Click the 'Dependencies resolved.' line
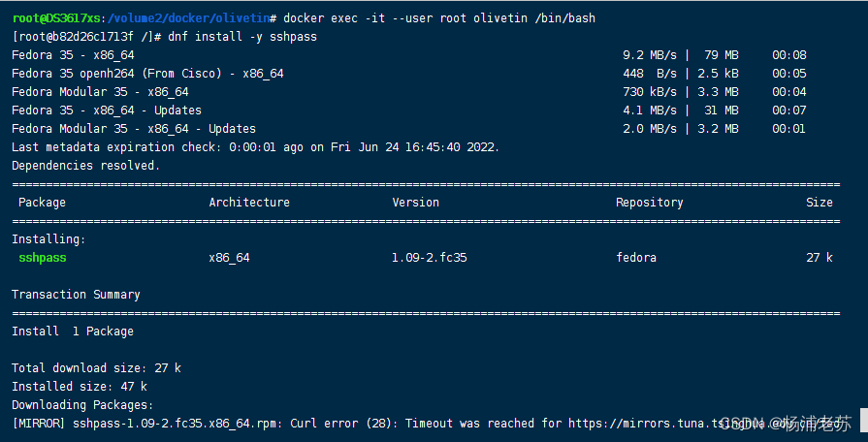Image resolution: width=868 pixels, height=442 pixels. tap(85, 166)
